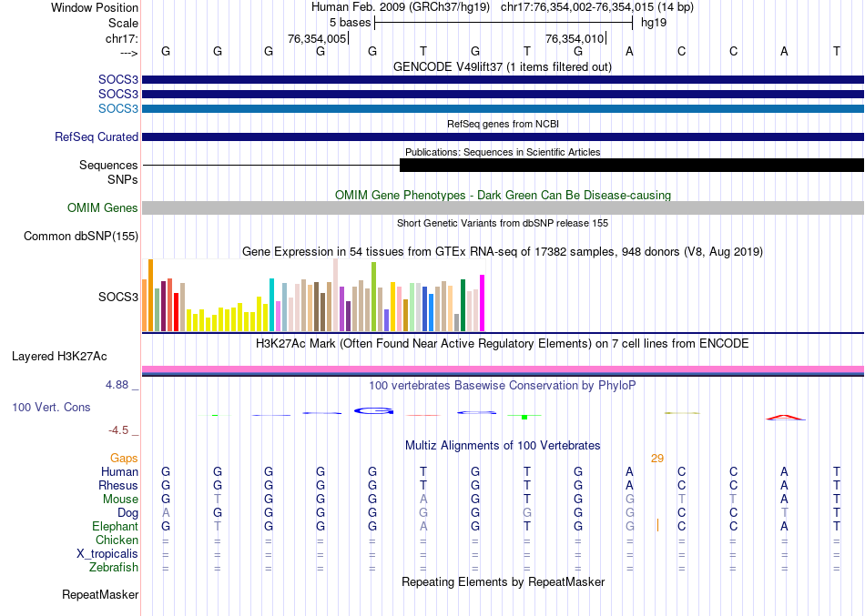Click the ---> sequence direction arrow
The height and width of the screenshot is (616, 865).
(x=129, y=53)
